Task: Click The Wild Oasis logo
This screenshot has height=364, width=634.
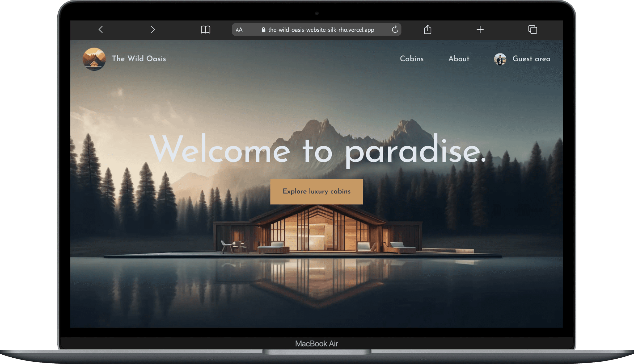Action: pyautogui.click(x=94, y=59)
